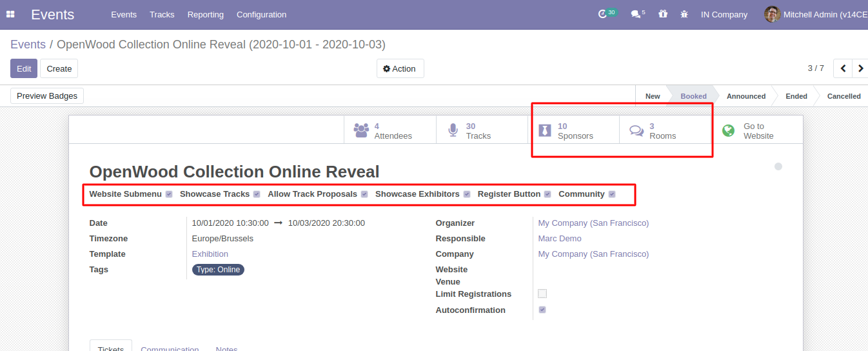
Task: Toggle the Autoconfirmation checkbox
Action: coord(542,310)
